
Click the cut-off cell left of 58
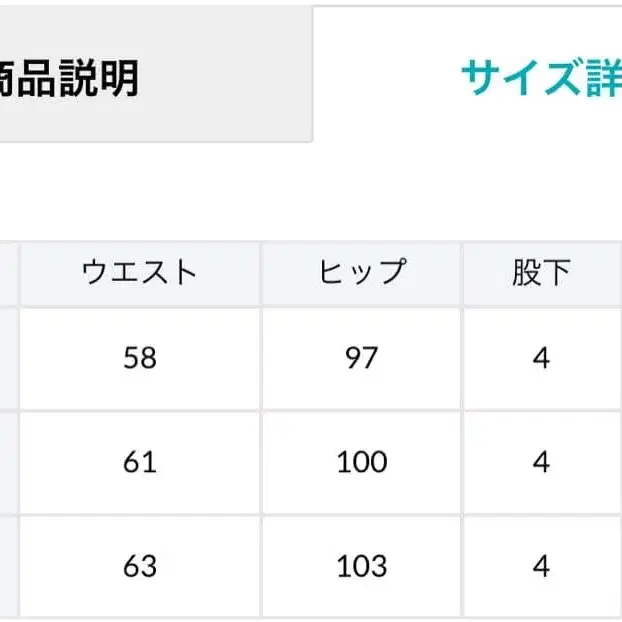[7, 358]
